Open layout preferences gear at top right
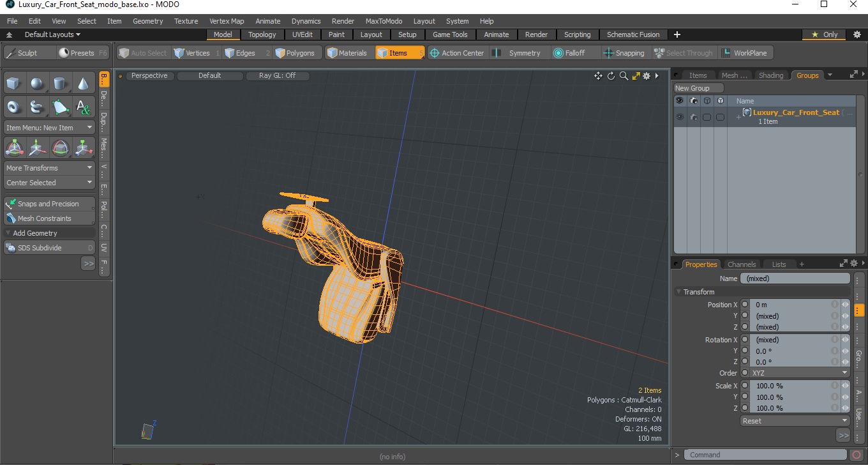The image size is (868, 465). pos(857,34)
